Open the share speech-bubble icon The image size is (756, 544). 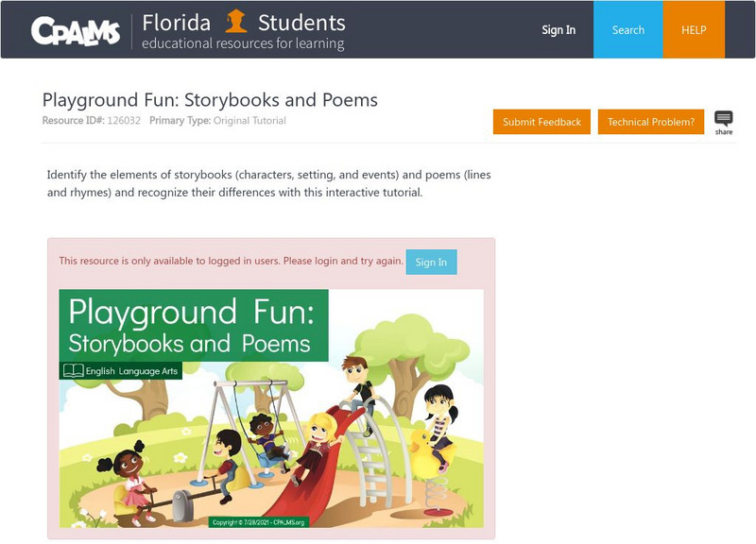(724, 119)
